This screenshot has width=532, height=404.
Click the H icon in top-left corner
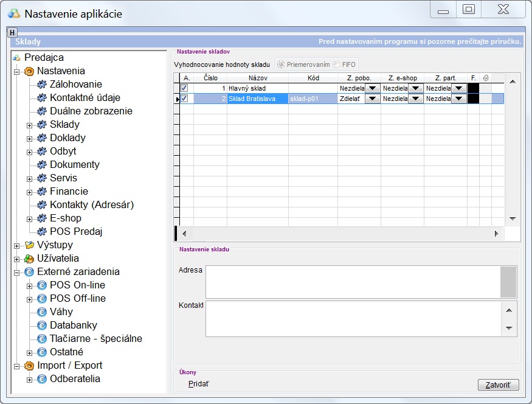13,32
